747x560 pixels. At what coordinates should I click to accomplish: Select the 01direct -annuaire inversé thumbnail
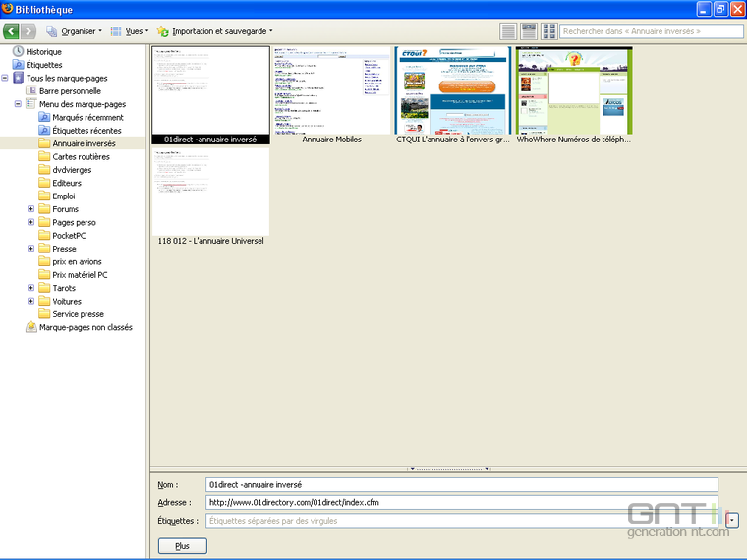[x=210, y=95]
